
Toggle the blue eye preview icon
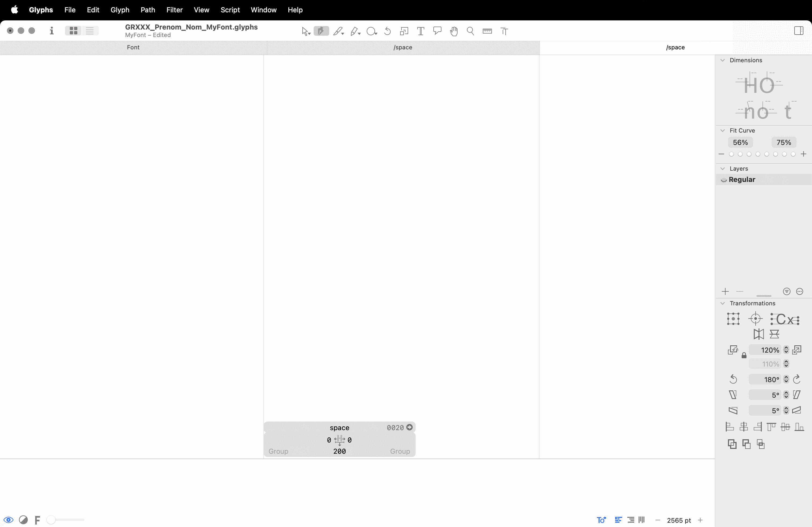coord(9,520)
